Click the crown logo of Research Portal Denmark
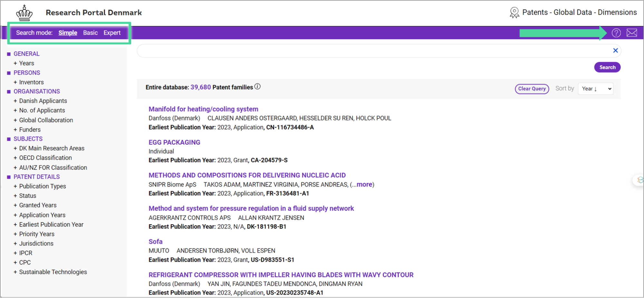The image size is (644, 298). point(24,13)
